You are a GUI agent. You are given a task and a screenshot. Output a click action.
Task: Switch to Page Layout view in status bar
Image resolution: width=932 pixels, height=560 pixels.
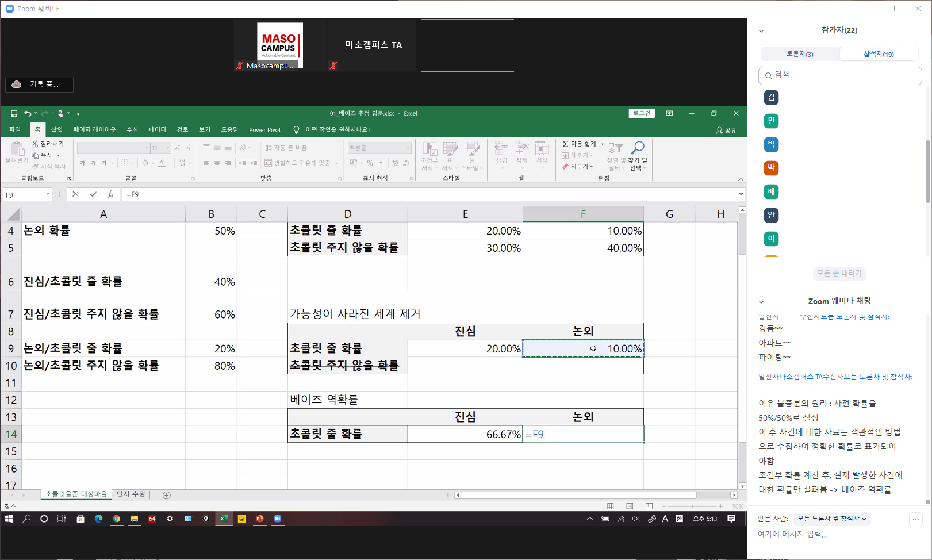point(630,507)
